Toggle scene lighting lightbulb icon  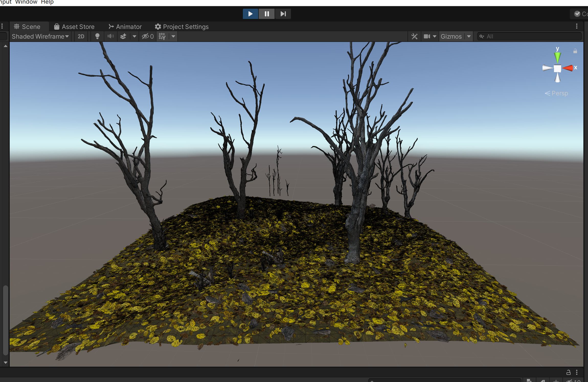tap(97, 36)
